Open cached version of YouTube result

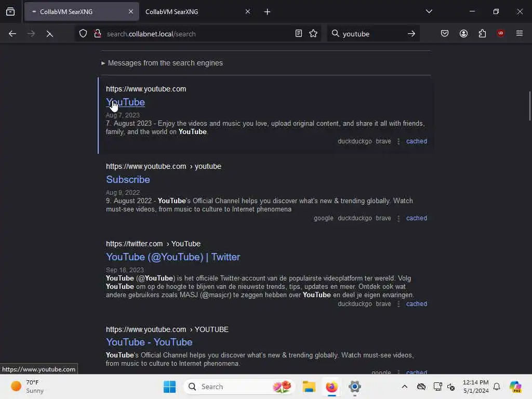(x=417, y=141)
